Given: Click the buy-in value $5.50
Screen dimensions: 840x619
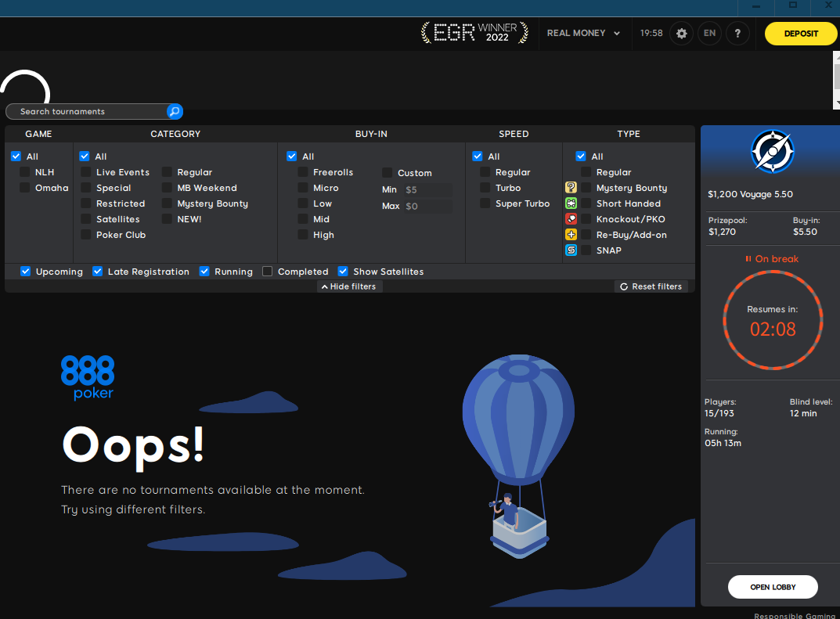Looking at the screenshot, I should [x=806, y=232].
